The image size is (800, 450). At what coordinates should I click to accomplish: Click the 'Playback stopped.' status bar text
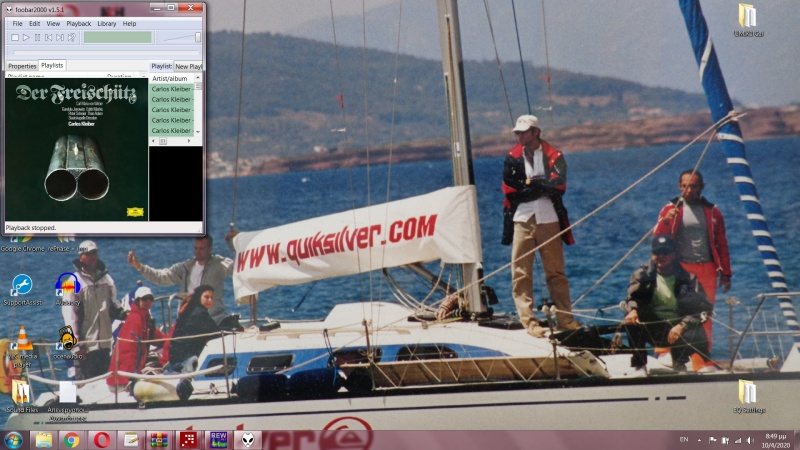tap(31, 228)
